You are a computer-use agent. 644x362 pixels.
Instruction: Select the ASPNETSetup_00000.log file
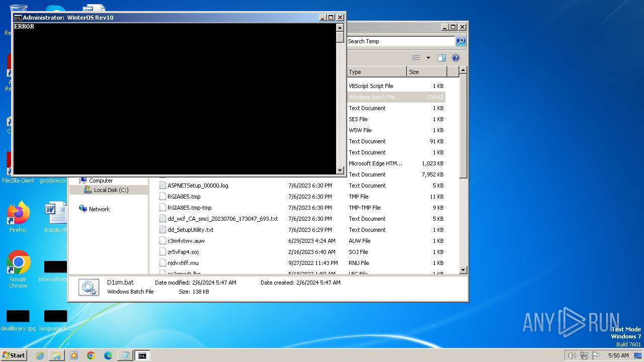coord(198,186)
